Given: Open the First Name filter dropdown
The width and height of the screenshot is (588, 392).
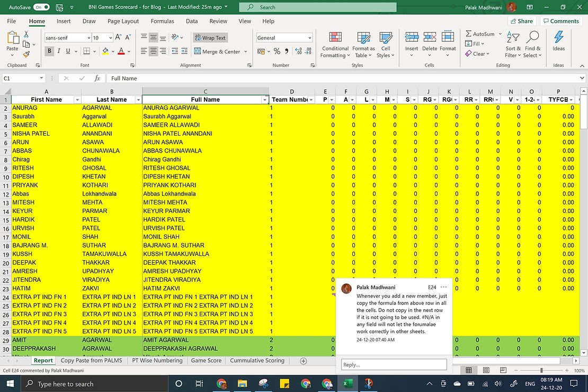Looking at the screenshot, I should (x=77, y=100).
